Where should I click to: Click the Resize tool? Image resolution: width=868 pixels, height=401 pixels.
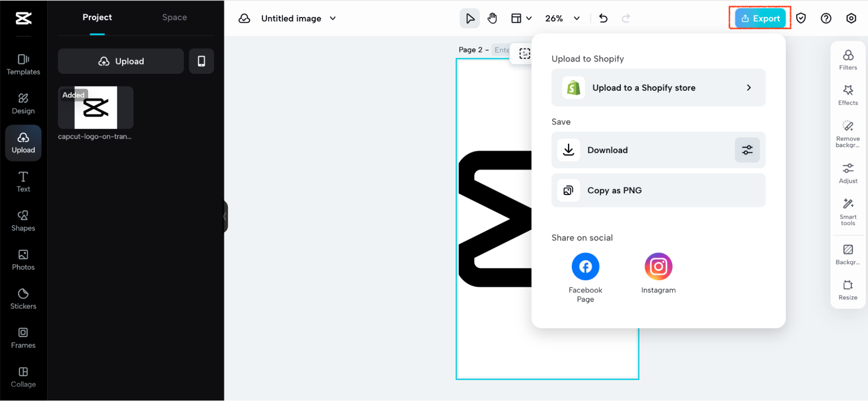point(848,290)
